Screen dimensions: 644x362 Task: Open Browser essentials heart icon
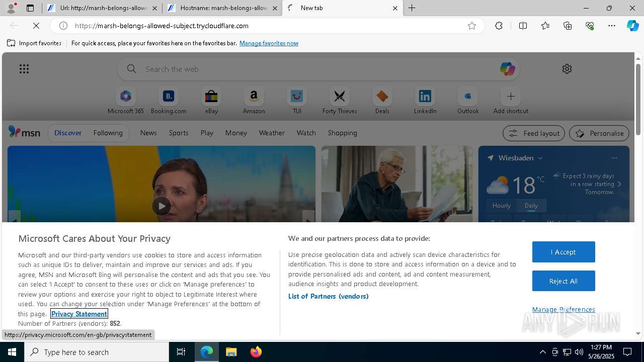590,26
